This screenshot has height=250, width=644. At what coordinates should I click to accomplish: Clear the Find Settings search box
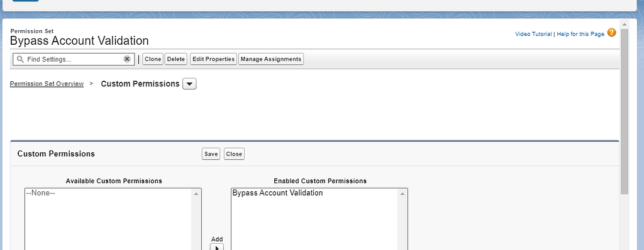click(127, 59)
